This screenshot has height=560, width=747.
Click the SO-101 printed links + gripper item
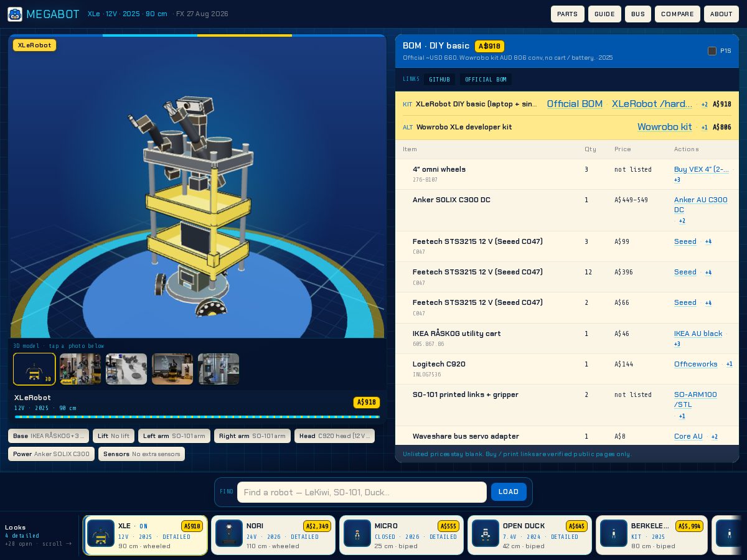pos(466,394)
